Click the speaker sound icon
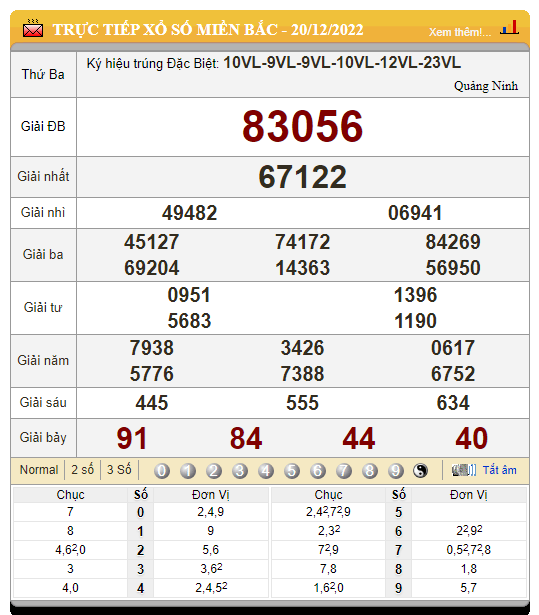Screen dimensions: 539x615 point(464,470)
